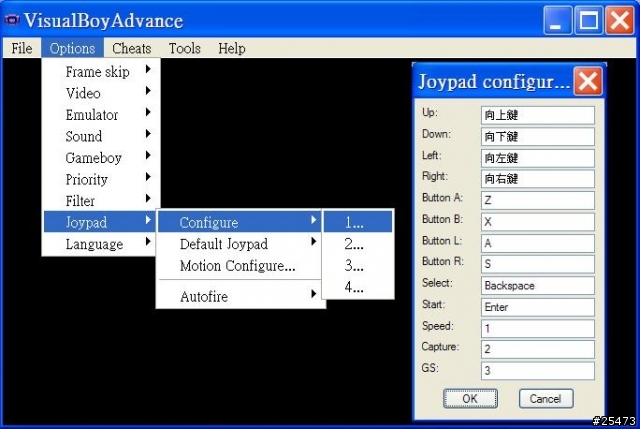Select joypad configuration 2...
This screenshot has height=429, width=640.
click(358, 244)
